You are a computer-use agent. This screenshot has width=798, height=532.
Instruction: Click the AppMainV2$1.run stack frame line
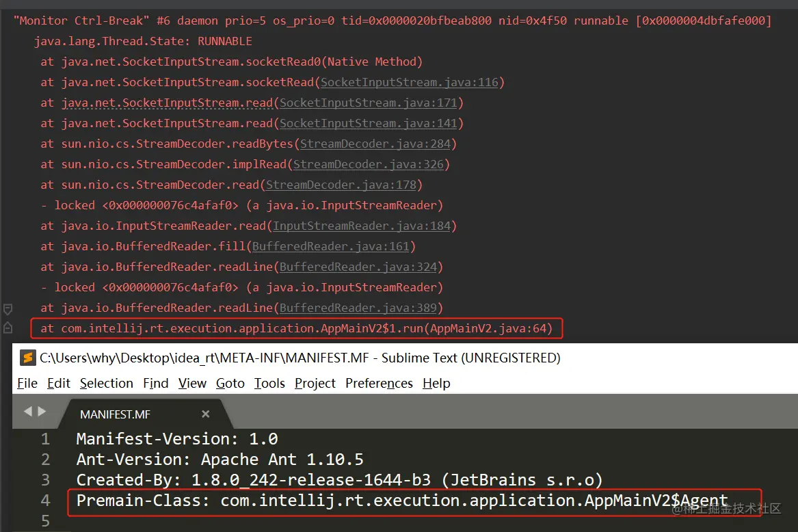pos(297,328)
